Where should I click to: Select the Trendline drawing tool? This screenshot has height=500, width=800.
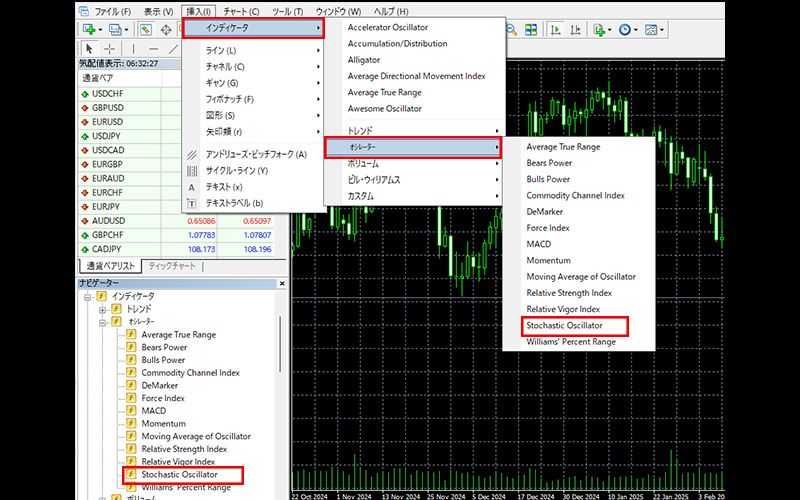[173, 48]
